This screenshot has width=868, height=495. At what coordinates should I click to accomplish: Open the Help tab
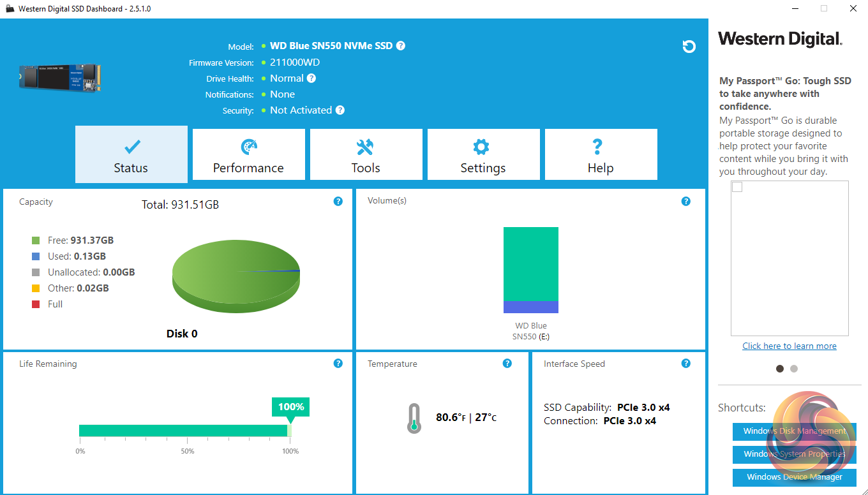point(601,154)
